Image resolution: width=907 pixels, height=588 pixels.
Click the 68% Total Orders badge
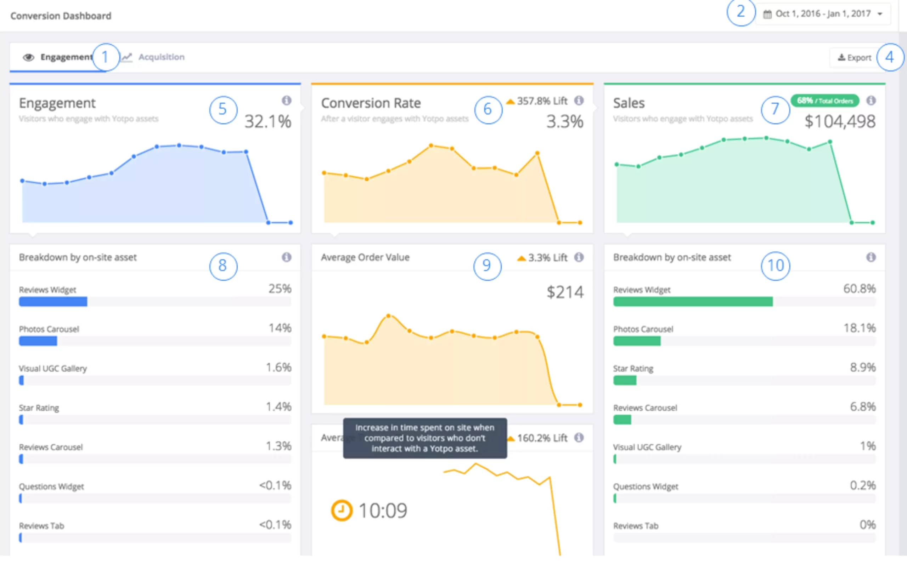825,101
